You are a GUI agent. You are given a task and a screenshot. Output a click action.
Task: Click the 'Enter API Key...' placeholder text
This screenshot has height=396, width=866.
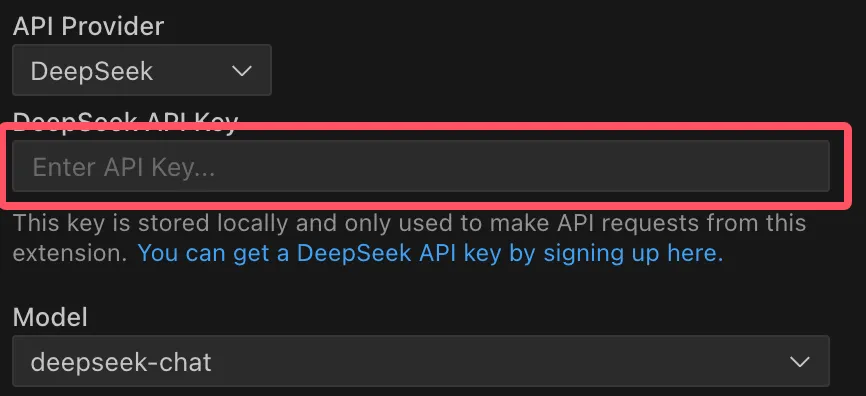(x=124, y=167)
